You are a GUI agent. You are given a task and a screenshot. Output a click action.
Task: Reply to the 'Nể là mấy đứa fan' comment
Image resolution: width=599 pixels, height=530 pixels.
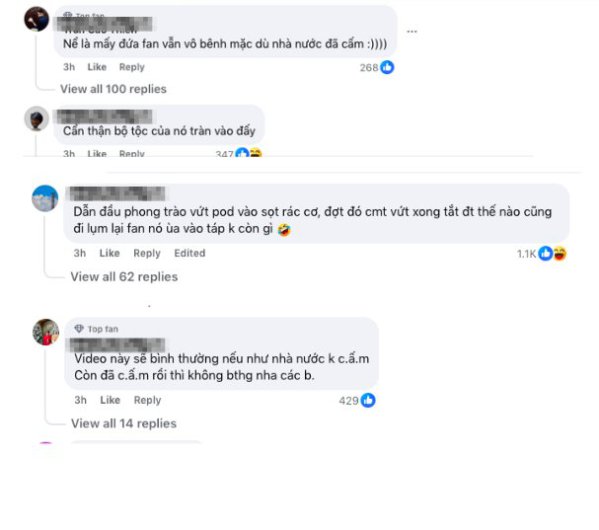[132, 67]
